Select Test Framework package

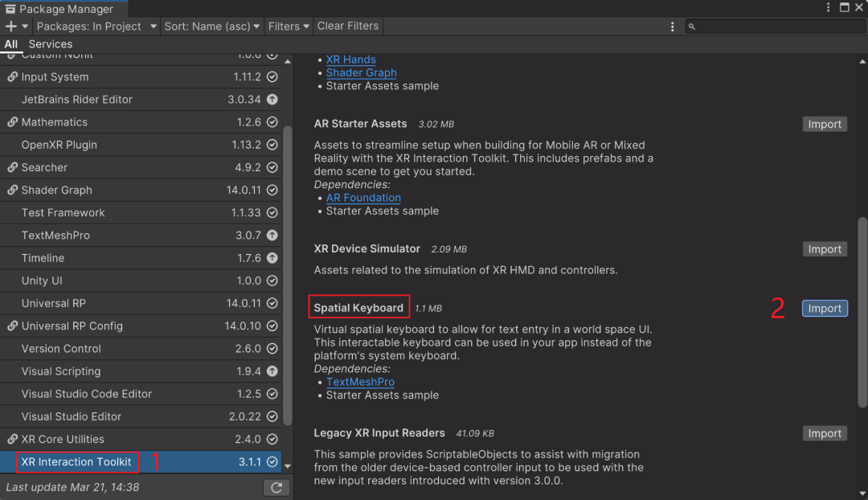pos(141,213)
